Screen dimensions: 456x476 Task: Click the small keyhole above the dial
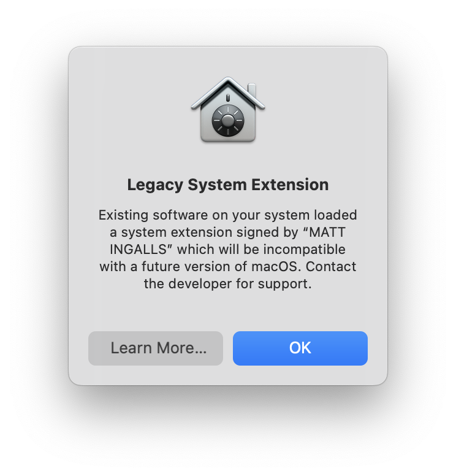(228, 98)
